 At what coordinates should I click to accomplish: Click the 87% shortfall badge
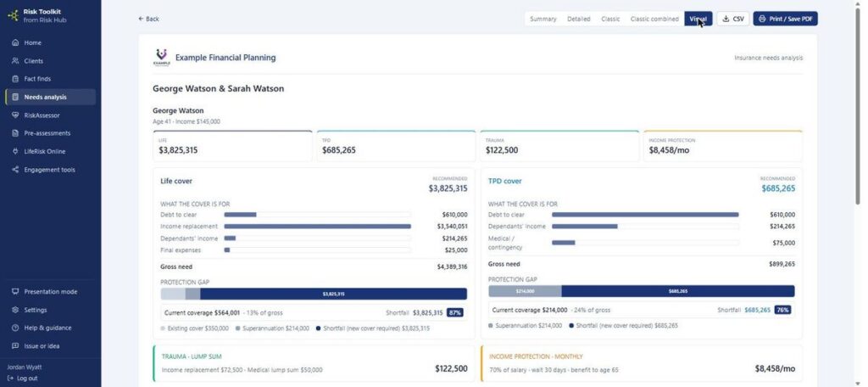454,312
